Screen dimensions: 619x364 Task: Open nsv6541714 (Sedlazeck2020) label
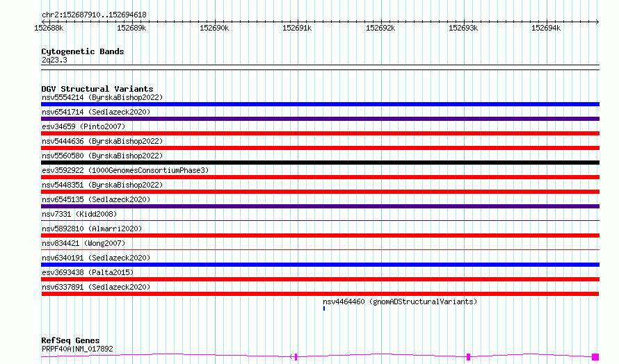(x=96, y=112)
